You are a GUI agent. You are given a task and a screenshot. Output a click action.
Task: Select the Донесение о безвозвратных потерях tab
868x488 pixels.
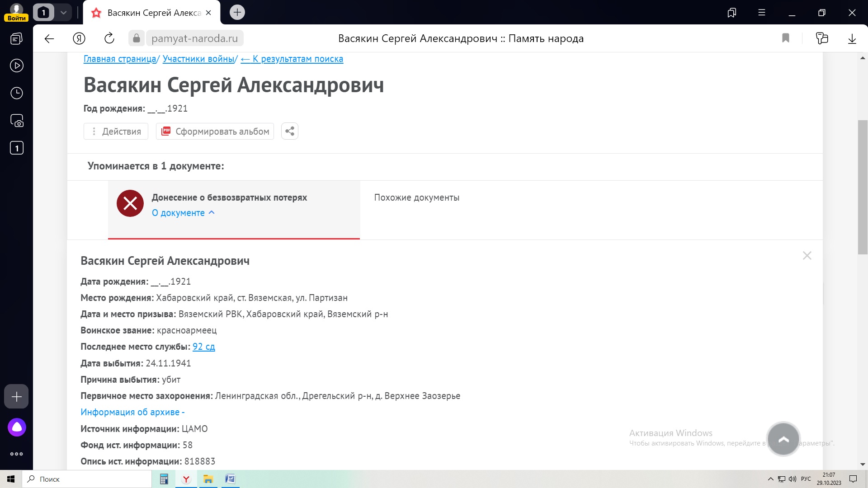coord(229,197)
